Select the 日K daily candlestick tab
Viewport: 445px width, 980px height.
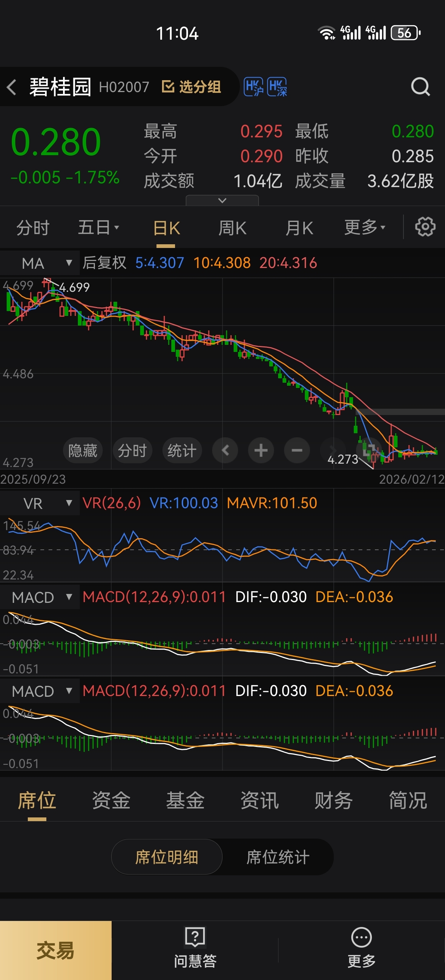click(167, 228)
